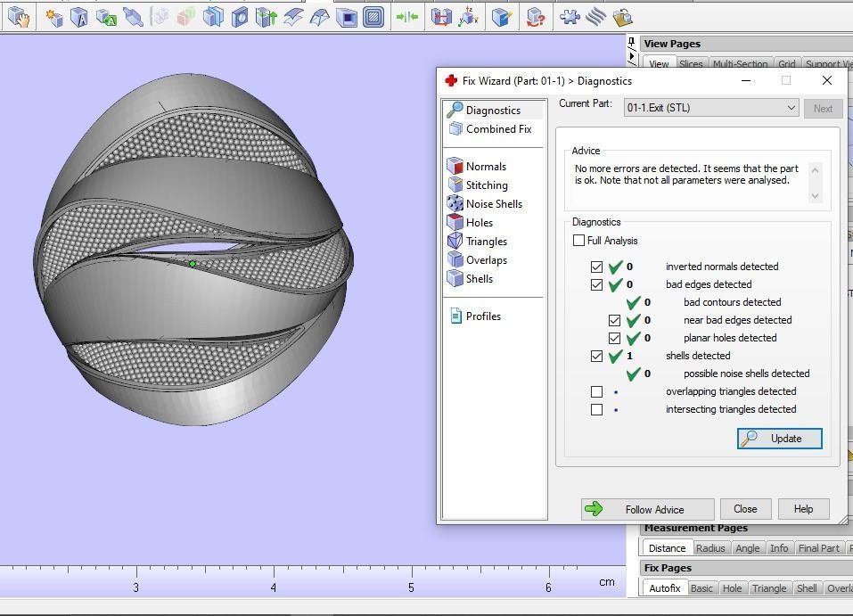The width and height of the screenshot is (853, 616).
Task: Enable intersecting triangles detected checkbox
Action: (x=597, y=409)
